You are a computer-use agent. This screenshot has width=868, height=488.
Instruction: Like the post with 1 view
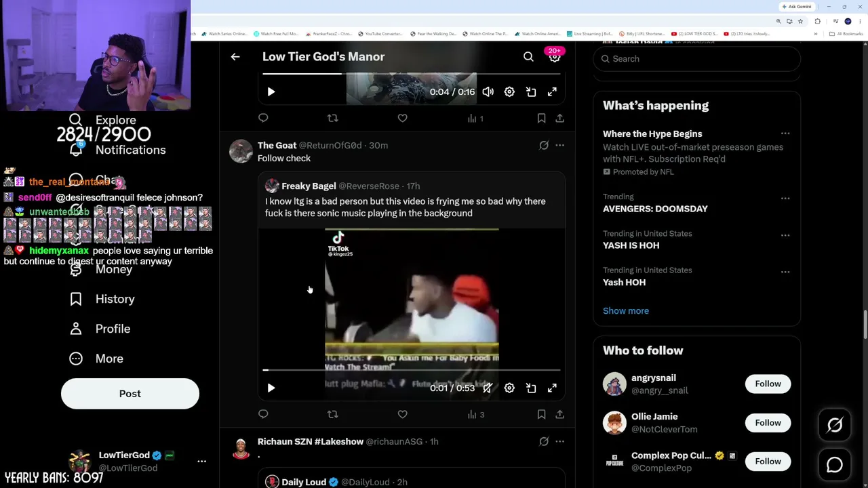(402, 118)
